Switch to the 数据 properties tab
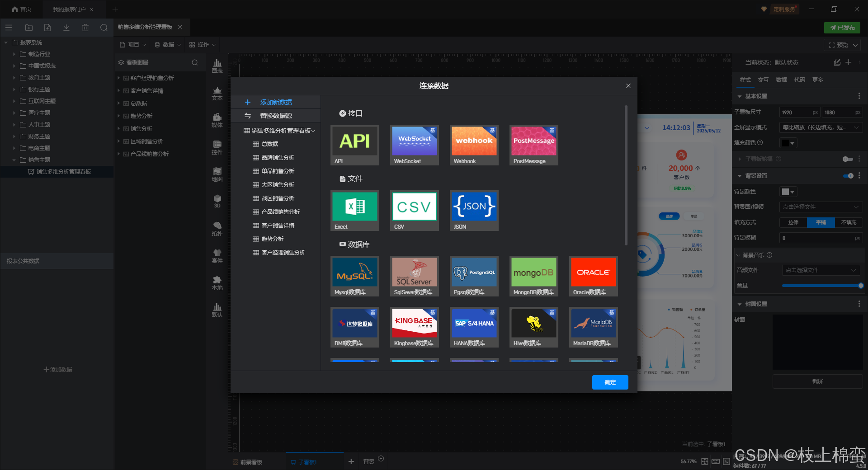The width and height of the screenshot is (868, 470). pos(782,80)
